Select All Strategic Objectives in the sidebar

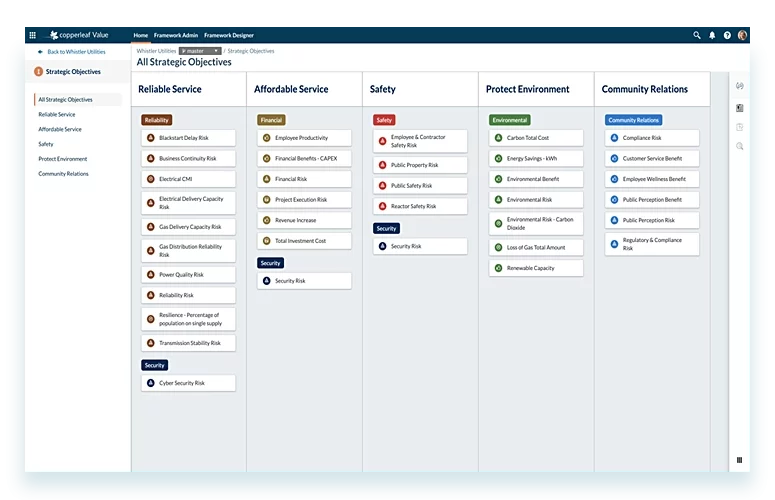[x=78, y=99]
